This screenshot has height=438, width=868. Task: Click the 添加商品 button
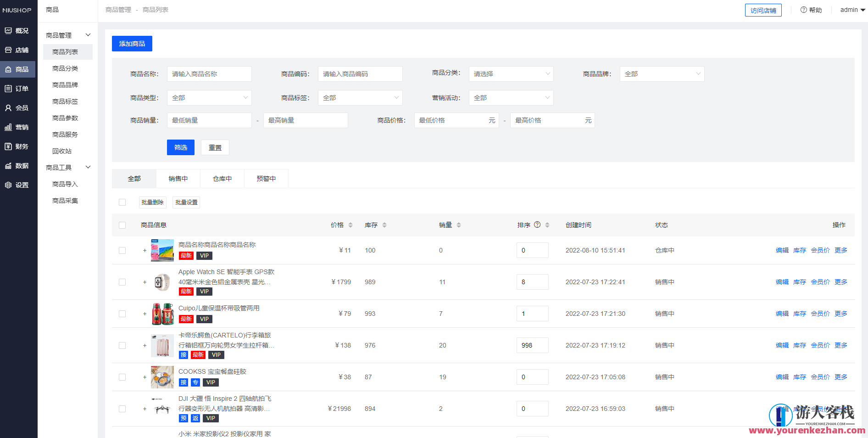point(132,43)
